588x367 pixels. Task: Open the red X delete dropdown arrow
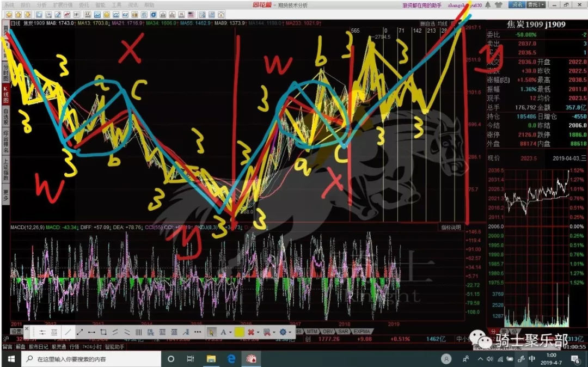pos(257,332)
